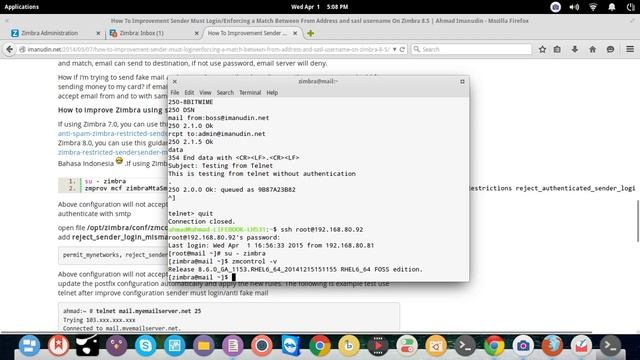The width and height of the screenshot is (640, 360).
Task: Bookmark this page with the star icon
Action: click(x=542, y=49)
